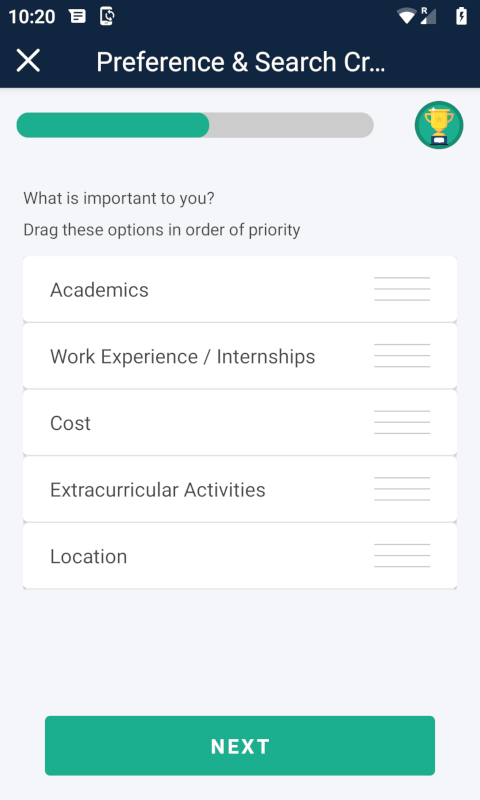Tap the drag handle on Academics row
480x800 pixels.
pos(402,289)
